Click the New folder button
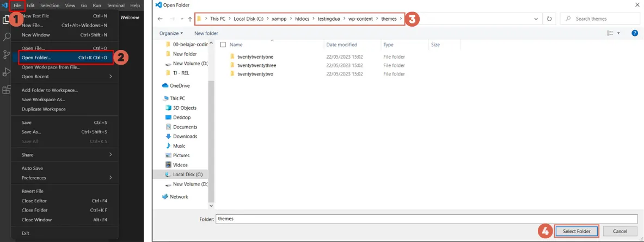Image resolution: width=644 pixels, height=242 pixels. point(206,33)
